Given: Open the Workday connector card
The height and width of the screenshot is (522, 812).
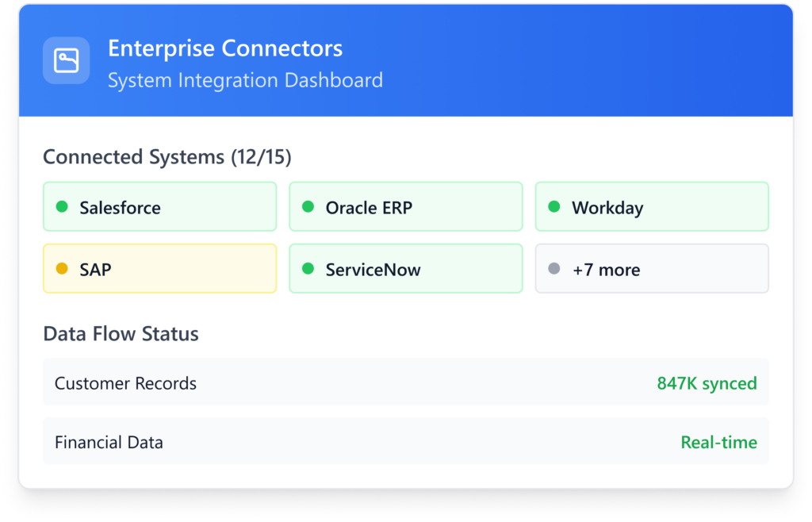Looking at the screenshot, I should click(x=652, y=206).
